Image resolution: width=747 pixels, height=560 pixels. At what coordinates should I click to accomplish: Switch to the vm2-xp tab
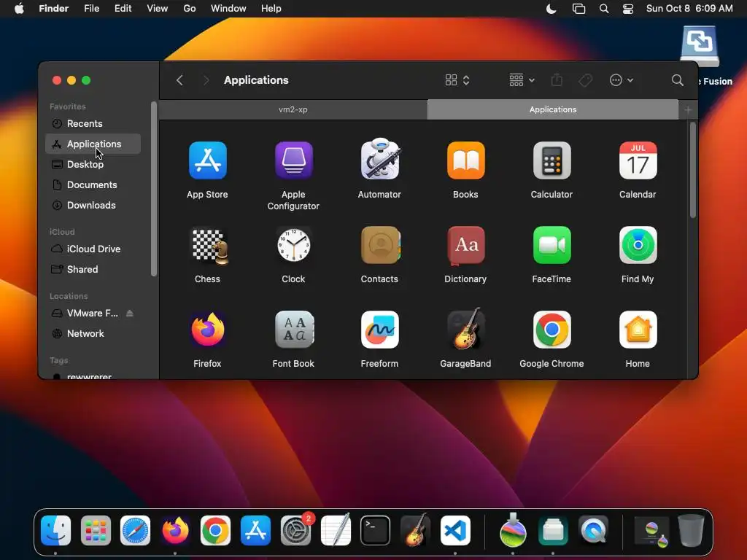(x=293, y=109)
